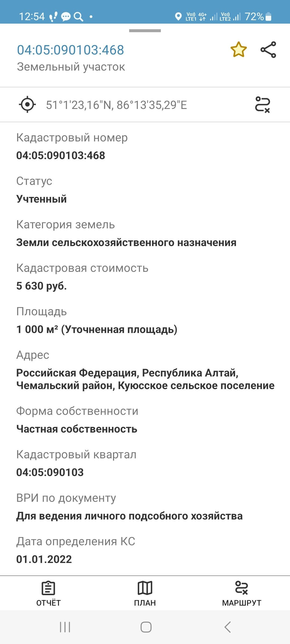Tap the cadastral quarter value 04:05:090103
Viewport: 290px width, 644px height.
[50, 472]
